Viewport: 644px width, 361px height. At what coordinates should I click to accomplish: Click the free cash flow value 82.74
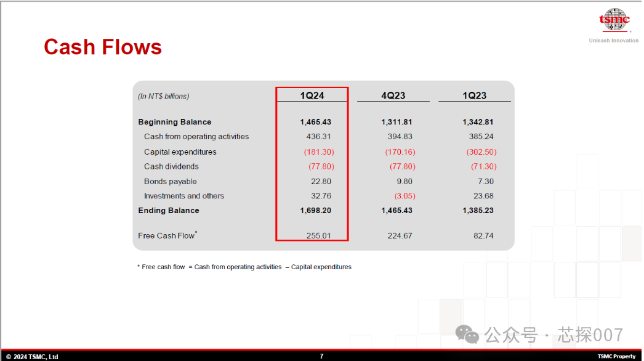coord(483,235)
